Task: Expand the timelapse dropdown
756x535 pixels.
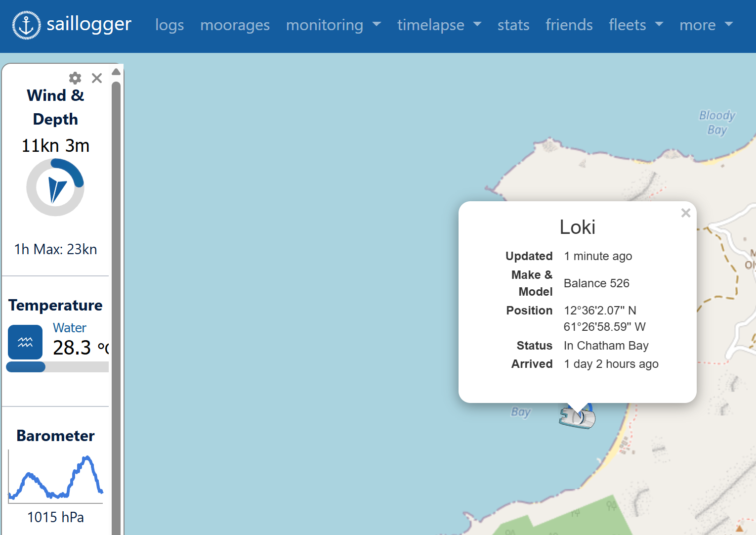Action: point(439,25)
